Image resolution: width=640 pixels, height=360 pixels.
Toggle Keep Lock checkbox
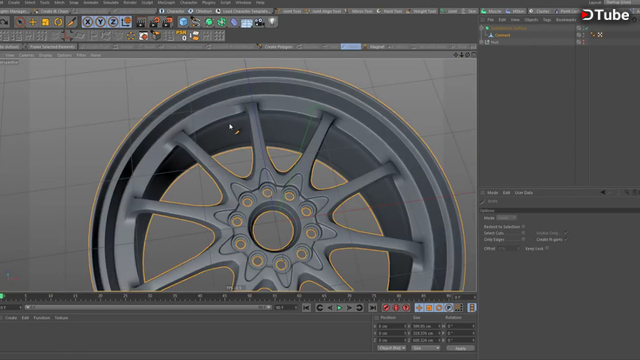click(x=547, y=248)
